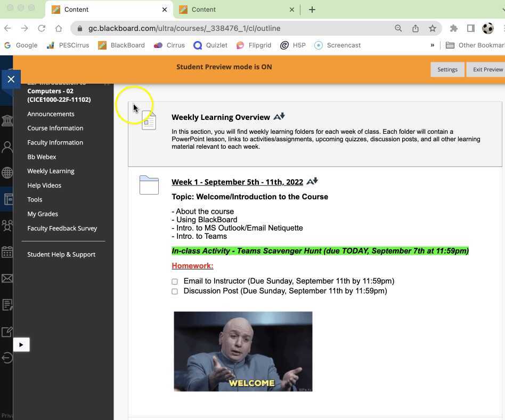Bookmark this page with the star icon
This screenshot has width=505, height=420.
point(432,28)
